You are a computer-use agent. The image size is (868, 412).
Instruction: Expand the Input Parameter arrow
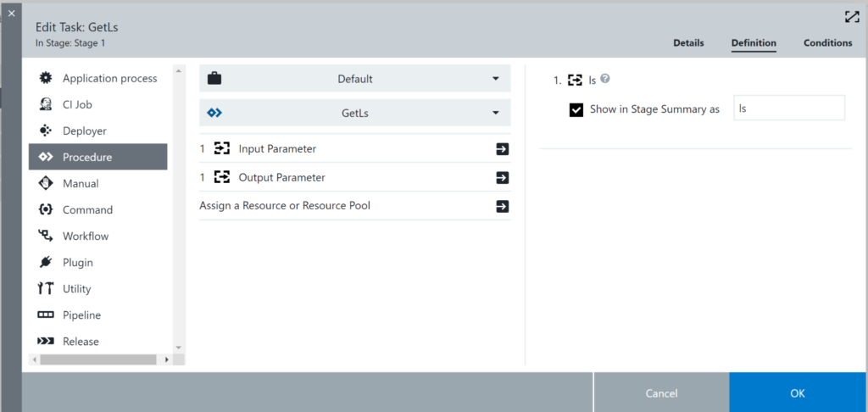502,149
